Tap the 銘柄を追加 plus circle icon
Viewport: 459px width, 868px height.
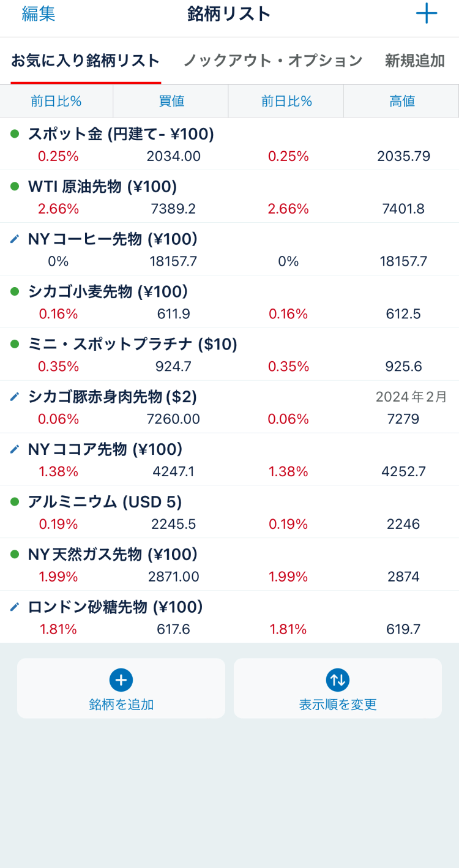pos(121,679)
